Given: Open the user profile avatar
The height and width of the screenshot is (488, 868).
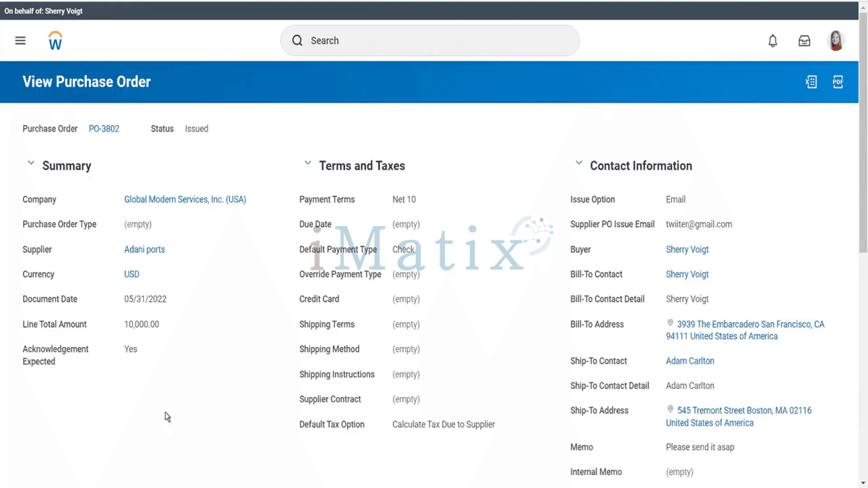Looking at the screenshot, I should (836, 40).
